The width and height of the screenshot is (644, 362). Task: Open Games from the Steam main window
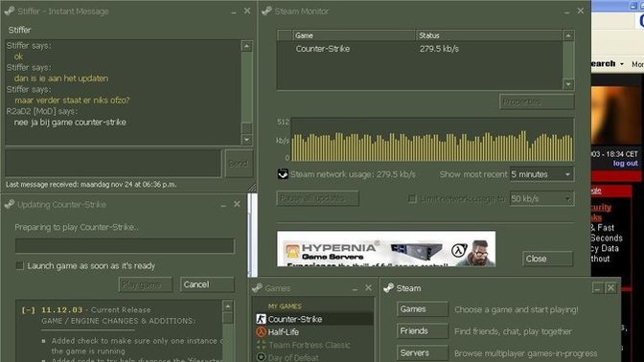coord(423,309)
